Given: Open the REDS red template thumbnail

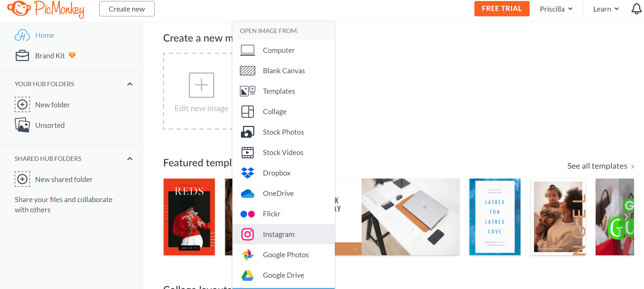Looking at the screenshot, I should pyautogui.click(x=189, y=217).
